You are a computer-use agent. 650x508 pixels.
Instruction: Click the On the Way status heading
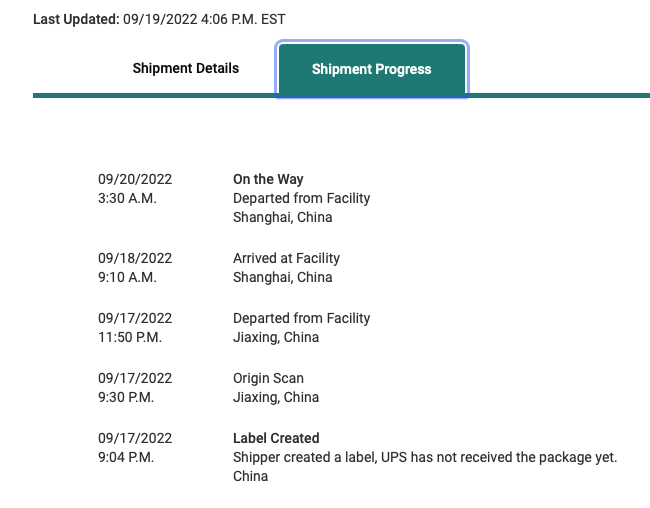268,179
